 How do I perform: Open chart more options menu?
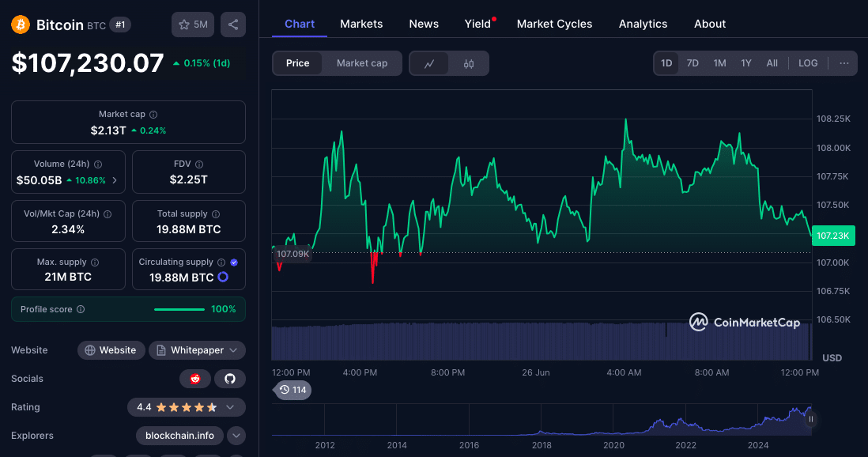pyautogui.click(x=843, y=63)
